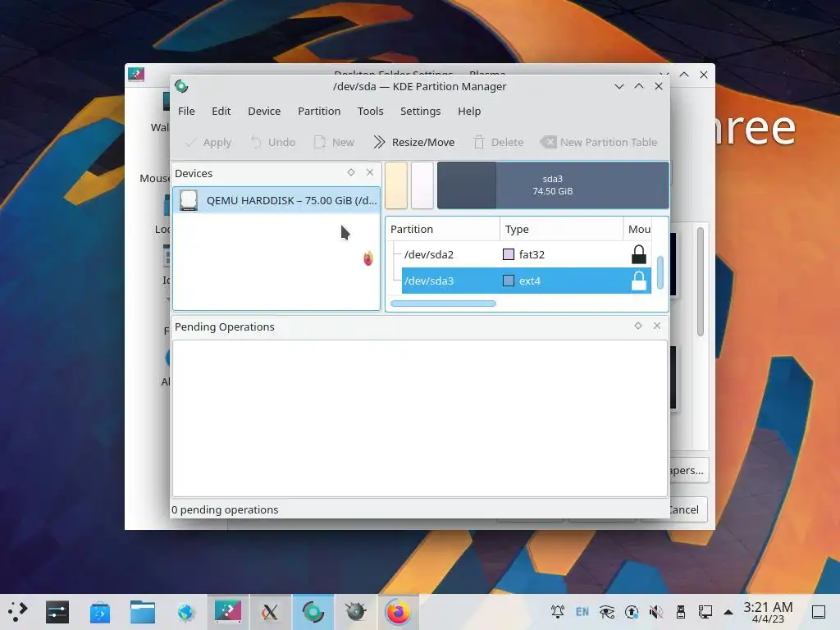Viewport: 840px width, 630px height.
Task: Click the lock icon on /dev/sda2 row
Action: 638,254
